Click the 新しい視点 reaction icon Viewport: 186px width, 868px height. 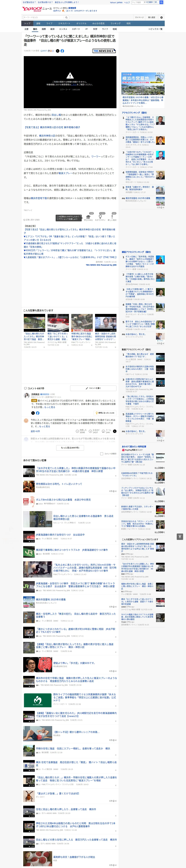click(x=112, y=217)
